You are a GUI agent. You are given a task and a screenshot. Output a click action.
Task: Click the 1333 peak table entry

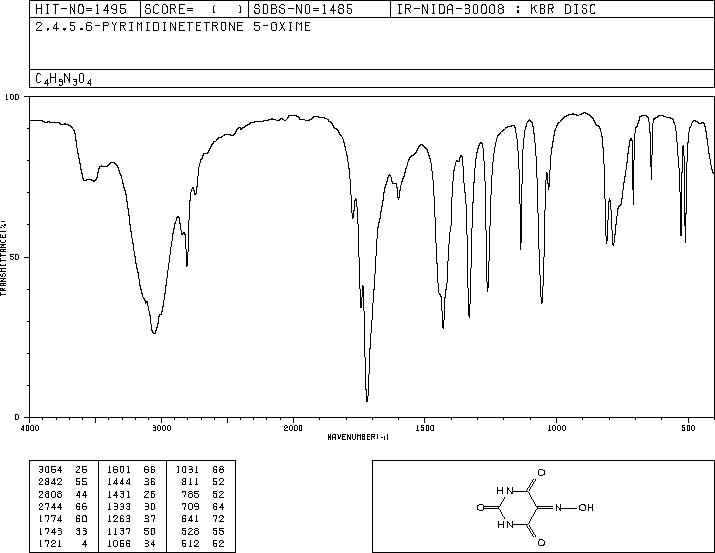(119, 506)
